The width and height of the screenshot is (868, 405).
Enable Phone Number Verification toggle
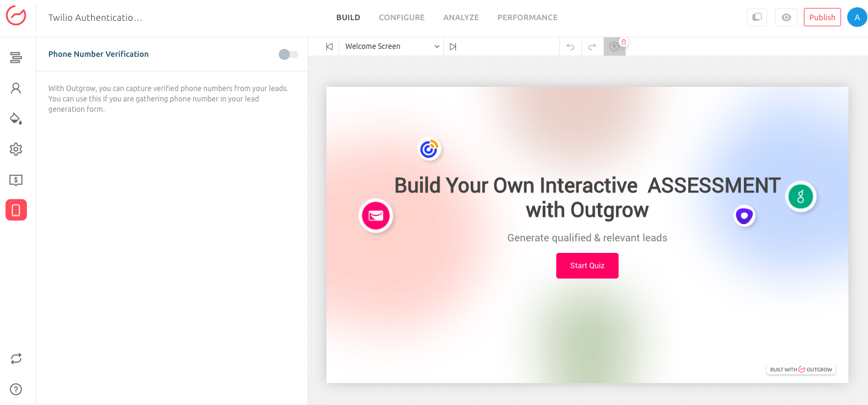(x=289, y=54)
